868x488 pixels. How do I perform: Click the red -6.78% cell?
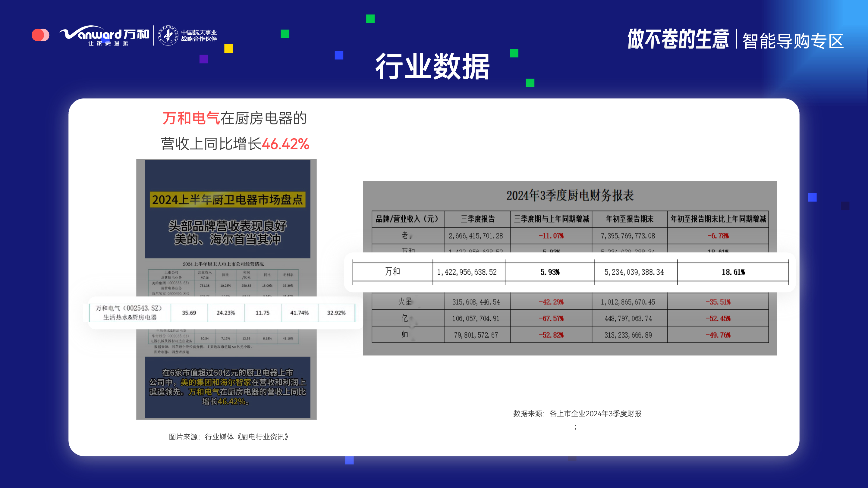pyautogui.click(x=718, y=236)
